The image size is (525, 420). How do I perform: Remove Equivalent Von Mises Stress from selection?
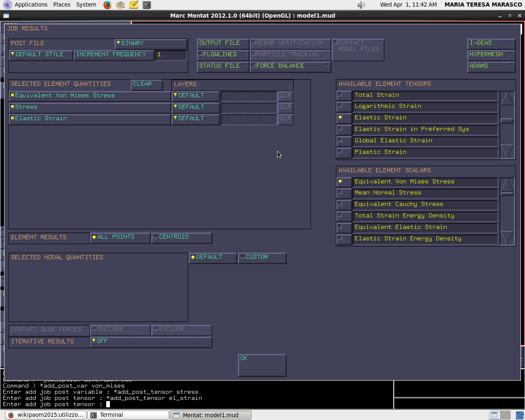point(90,96)
